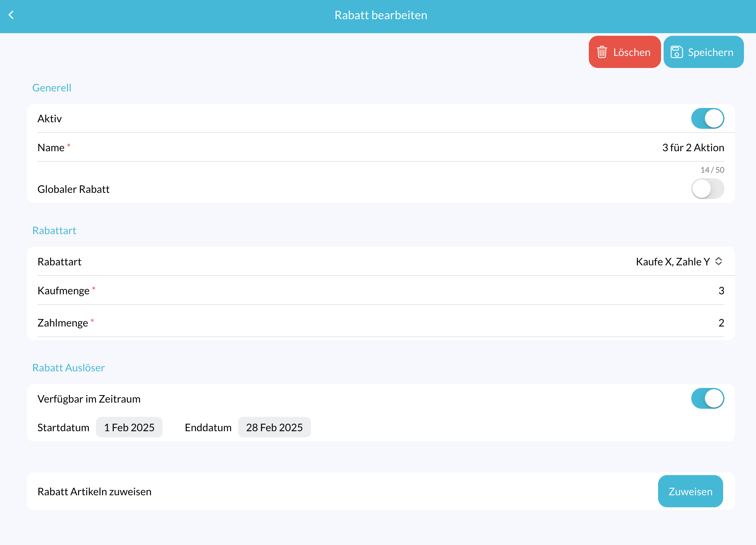Click the Speichern save button
This screenshot has width=756, height=545.
[x=703, y=52]
